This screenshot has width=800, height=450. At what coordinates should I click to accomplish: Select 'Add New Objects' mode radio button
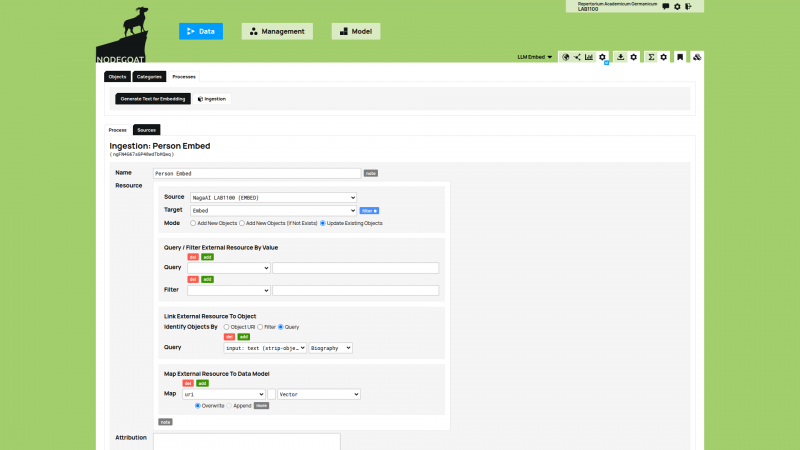[x=194, y=223]
